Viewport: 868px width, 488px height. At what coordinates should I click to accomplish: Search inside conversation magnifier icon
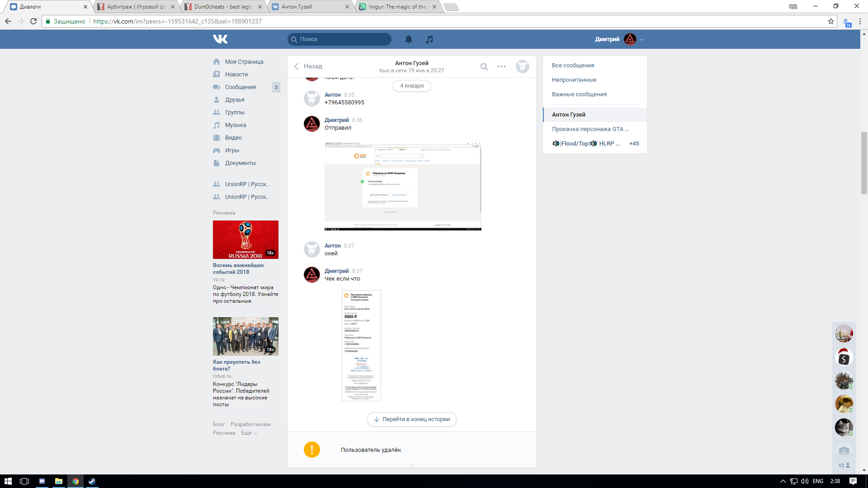[x=484, y=67]
